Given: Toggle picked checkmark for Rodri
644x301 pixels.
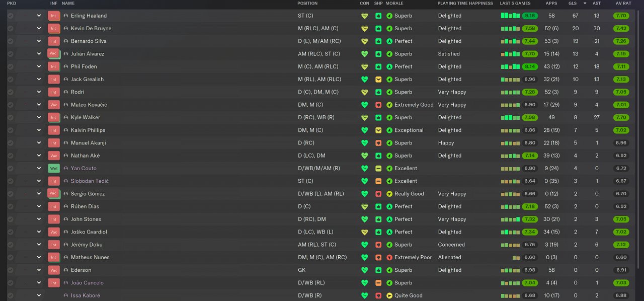Looking at the screenshot, I should click(10, 92).
